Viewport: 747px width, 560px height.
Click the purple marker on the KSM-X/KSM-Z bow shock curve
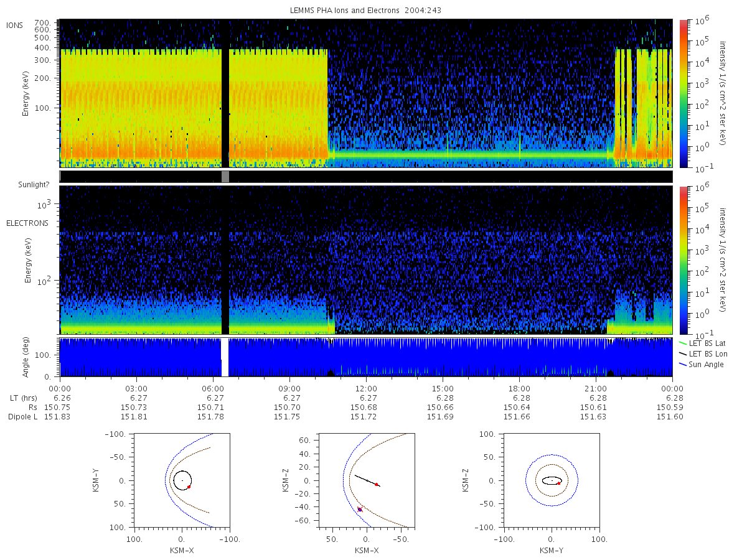click(360, 510)
